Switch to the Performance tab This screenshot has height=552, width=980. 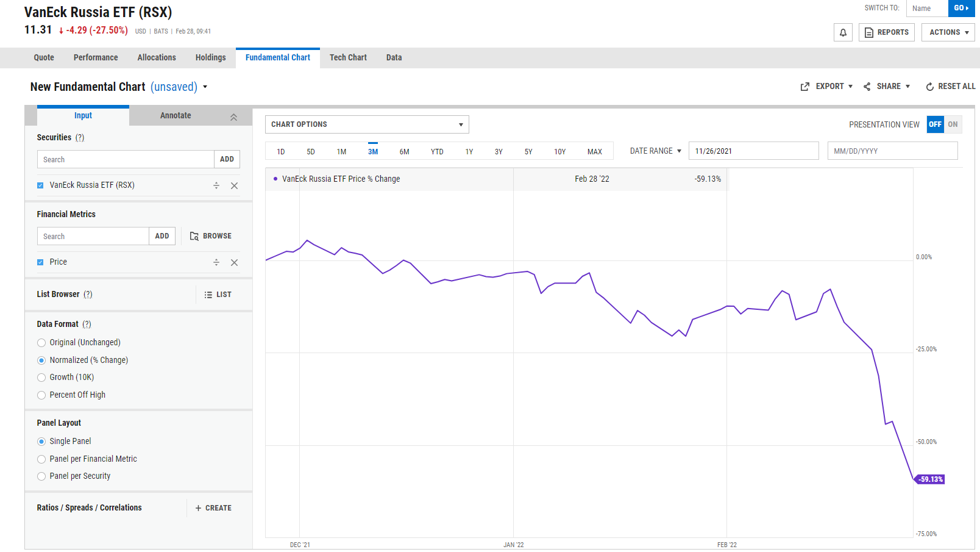click(x=96, y=58)
